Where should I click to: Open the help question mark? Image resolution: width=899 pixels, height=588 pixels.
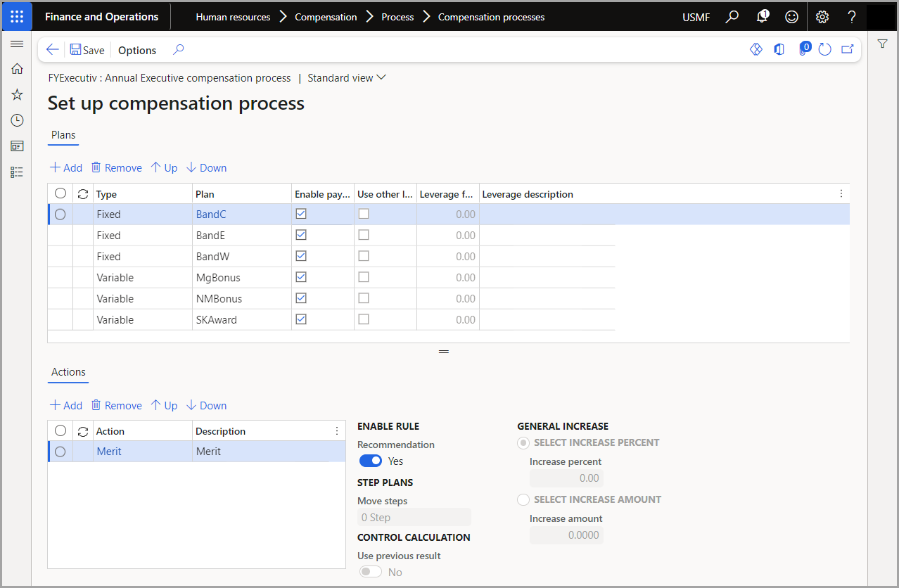(852, 17)
